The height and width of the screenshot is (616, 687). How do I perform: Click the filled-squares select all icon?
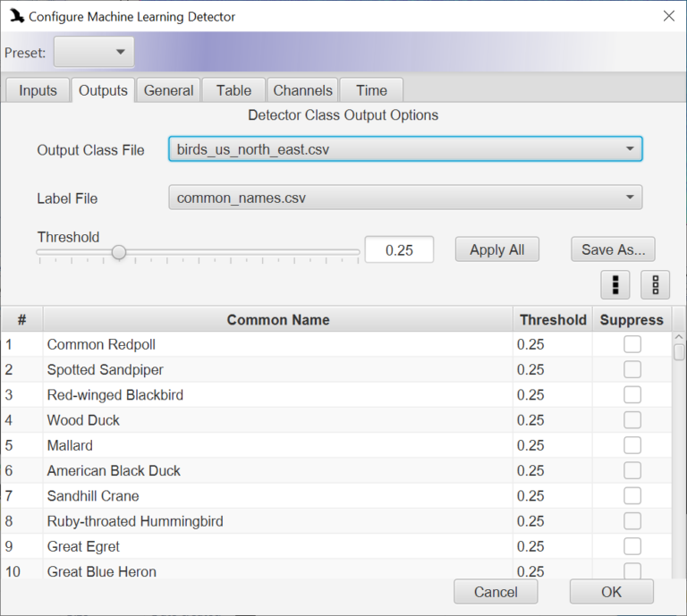615,285
